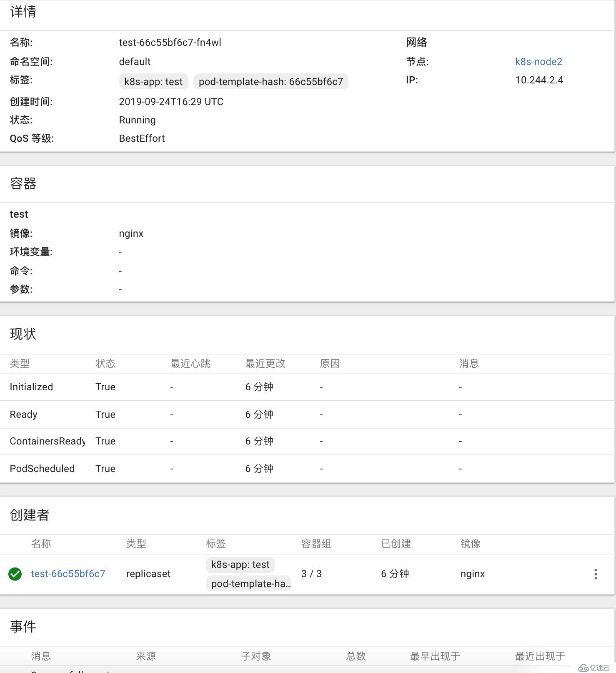Click the green status check icon
616x673 pixels.
(x=15, y=574)
